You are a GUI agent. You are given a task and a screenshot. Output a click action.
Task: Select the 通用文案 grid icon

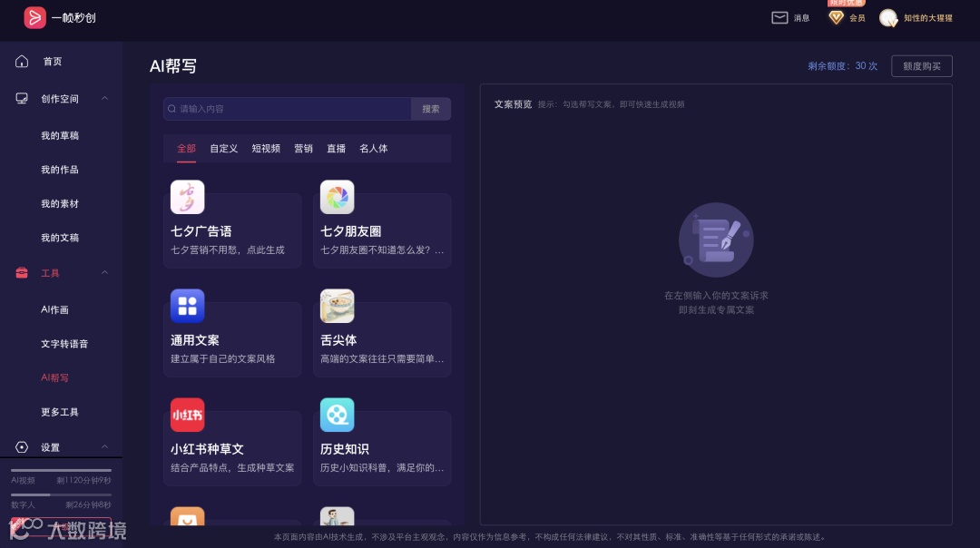pos(188,306)
